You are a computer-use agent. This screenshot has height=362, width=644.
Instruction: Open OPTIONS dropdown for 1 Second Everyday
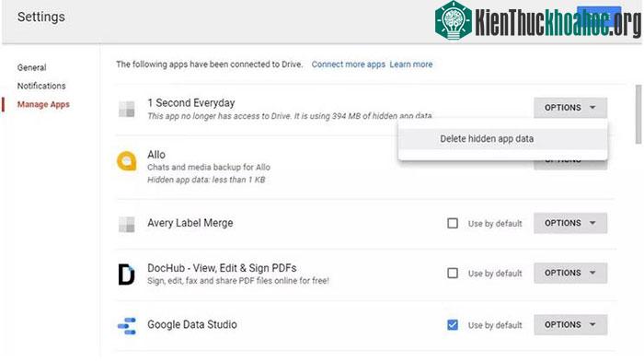(x=570, y=108)
